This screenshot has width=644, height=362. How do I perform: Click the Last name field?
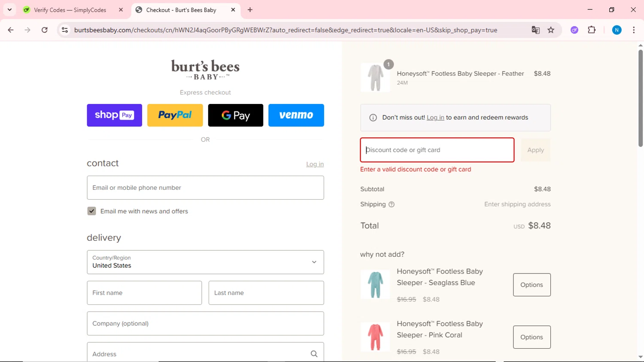(266, 293)
